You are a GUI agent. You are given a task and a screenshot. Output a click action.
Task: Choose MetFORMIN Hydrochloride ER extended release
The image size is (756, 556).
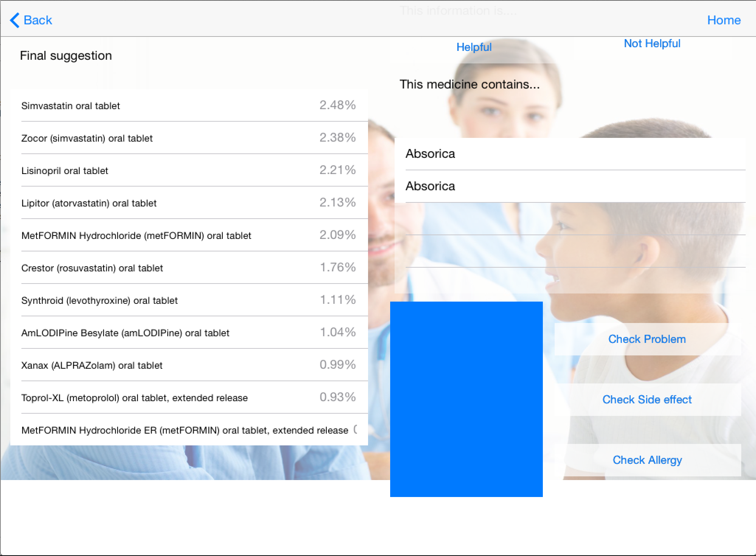(189, 430)
